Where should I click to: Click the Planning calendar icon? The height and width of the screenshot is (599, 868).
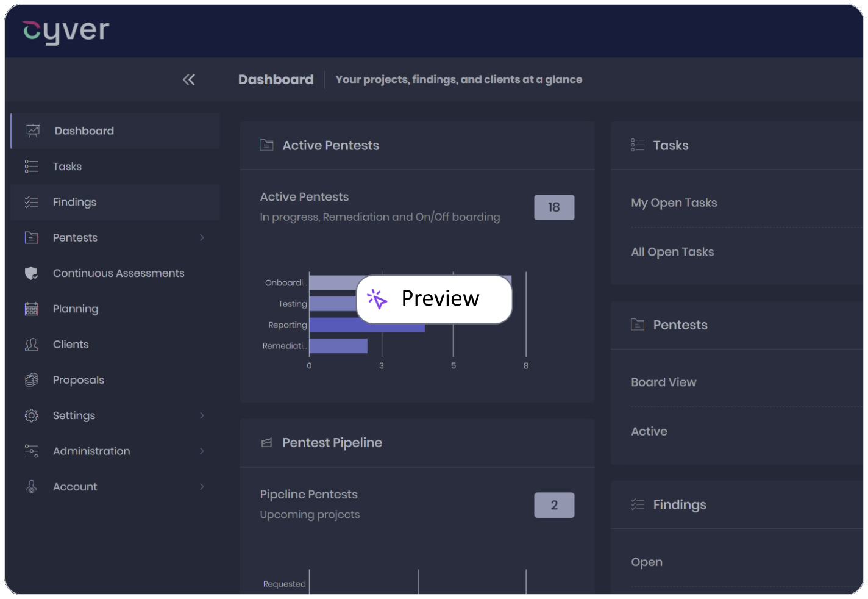[x=32, y=309]
